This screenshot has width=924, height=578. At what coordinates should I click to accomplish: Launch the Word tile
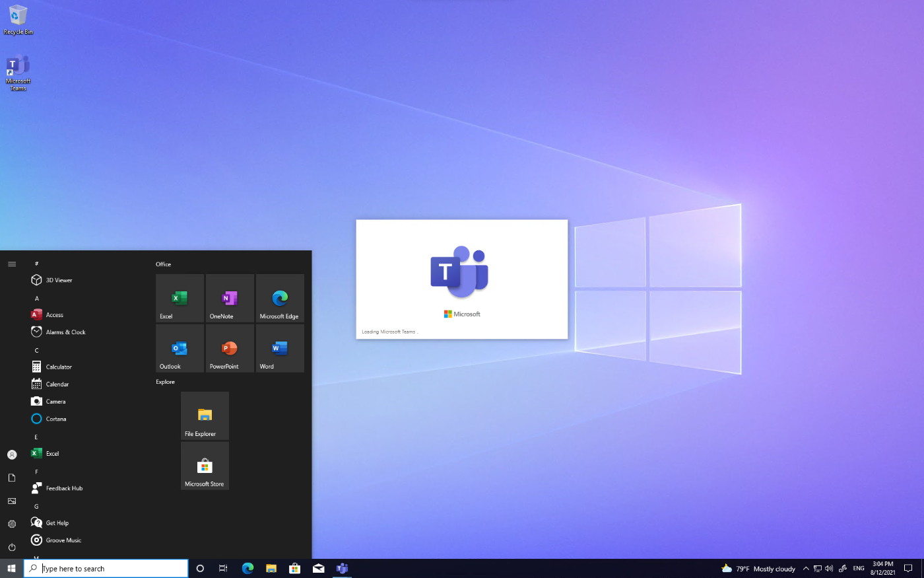(x=280, y=348)
